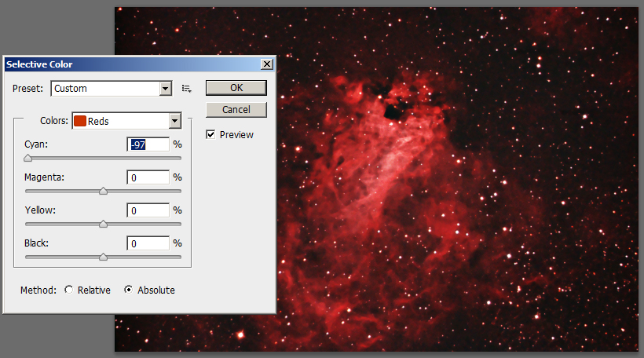The image size is (644, 358).
Task: Click the Yellow slider handle
Action: (103, 224)
